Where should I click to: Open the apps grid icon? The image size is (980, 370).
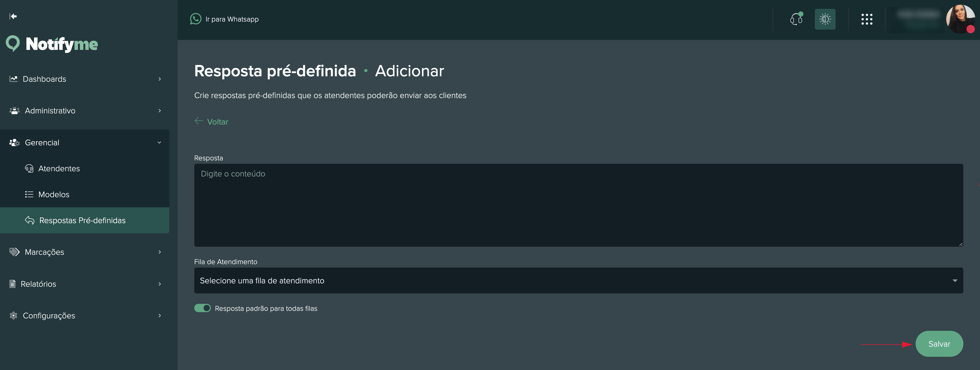pos(867,19)
